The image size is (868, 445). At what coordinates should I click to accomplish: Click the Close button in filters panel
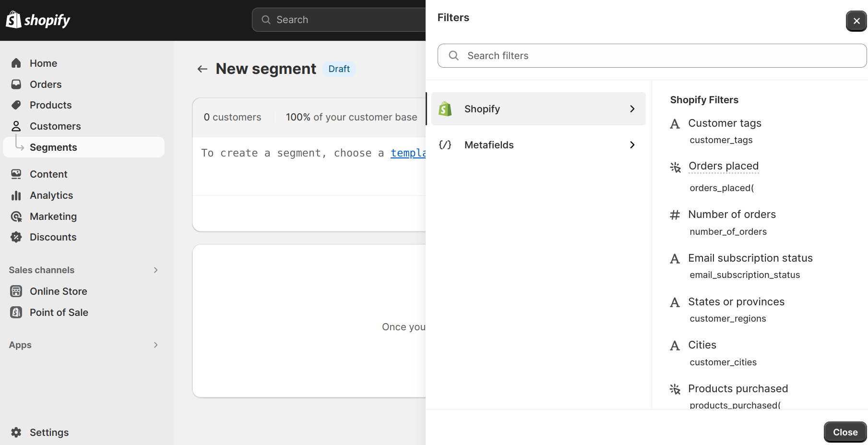844,432
